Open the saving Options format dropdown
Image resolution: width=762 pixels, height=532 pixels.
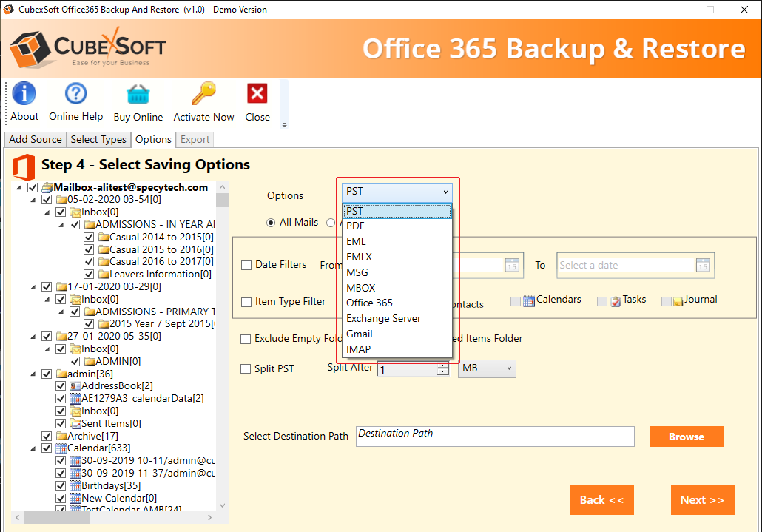pos(397,192)
